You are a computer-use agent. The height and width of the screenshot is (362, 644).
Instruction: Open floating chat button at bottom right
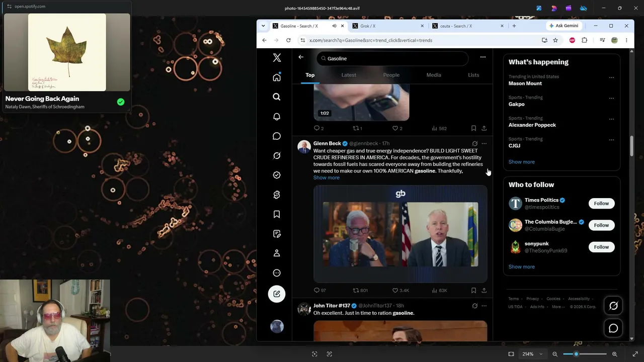click(613, 328)
